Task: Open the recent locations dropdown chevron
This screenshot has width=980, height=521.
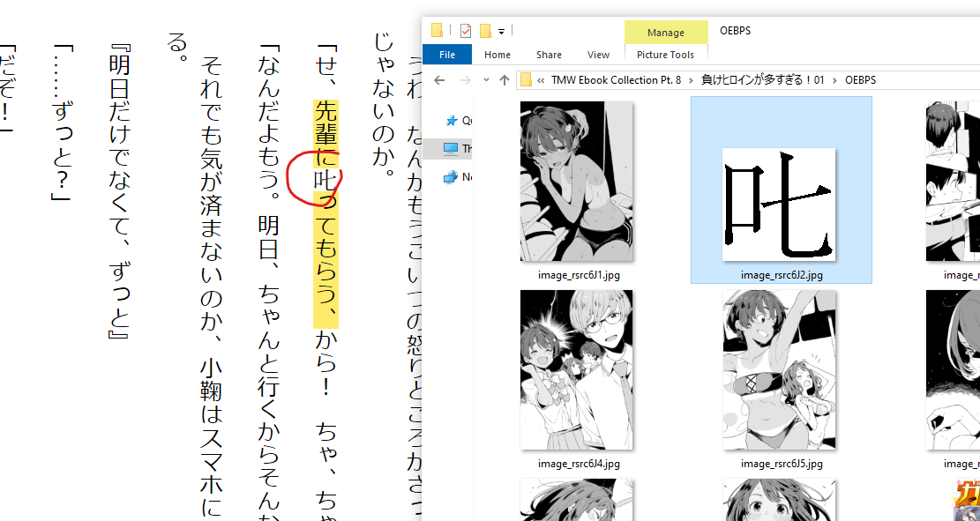Action: [x=486, y=80]
